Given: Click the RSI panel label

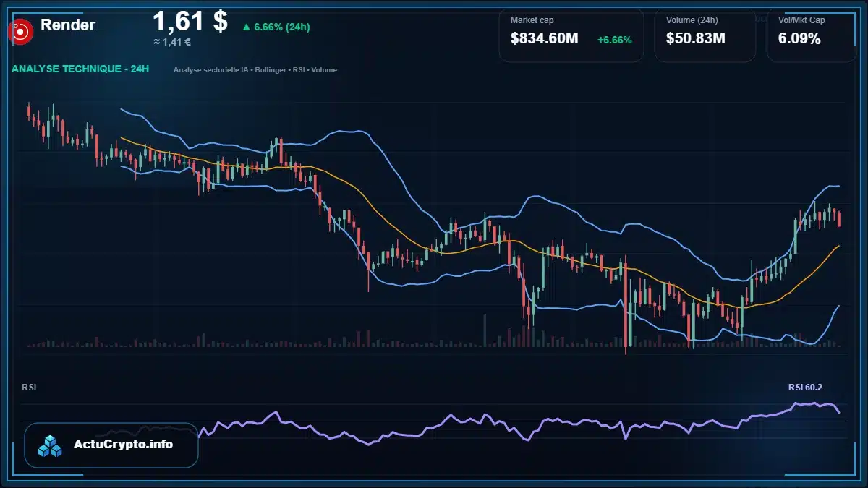Looking at the screenshot, I should tap(29, 388).
